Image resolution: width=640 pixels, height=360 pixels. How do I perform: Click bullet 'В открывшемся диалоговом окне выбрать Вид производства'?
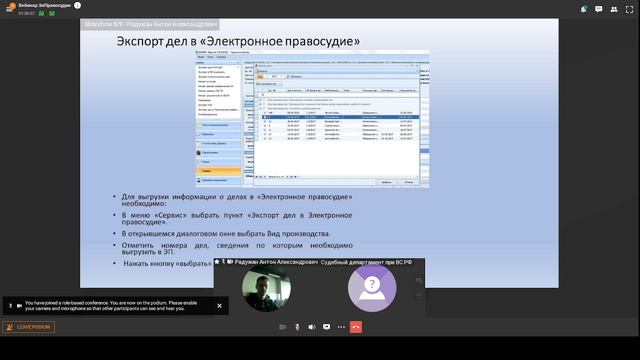[x=226, y=233]
